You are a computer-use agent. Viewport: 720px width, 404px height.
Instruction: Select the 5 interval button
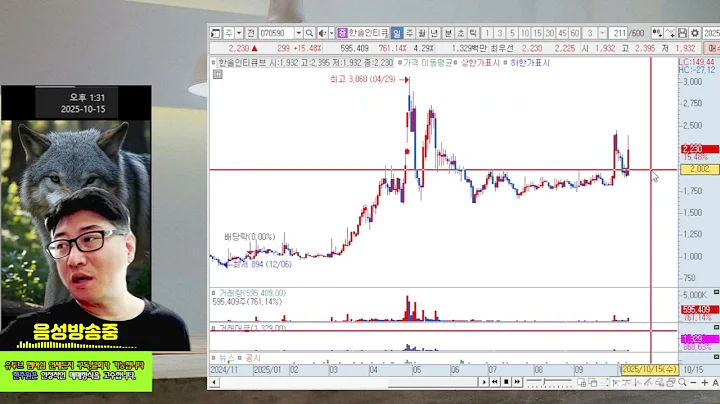coord(512,33)
